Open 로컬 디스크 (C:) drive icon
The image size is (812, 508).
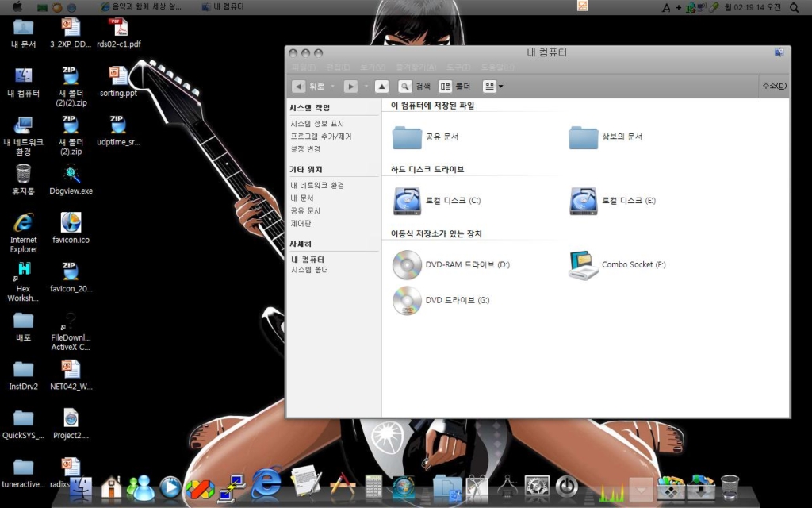tap(407, 201)
